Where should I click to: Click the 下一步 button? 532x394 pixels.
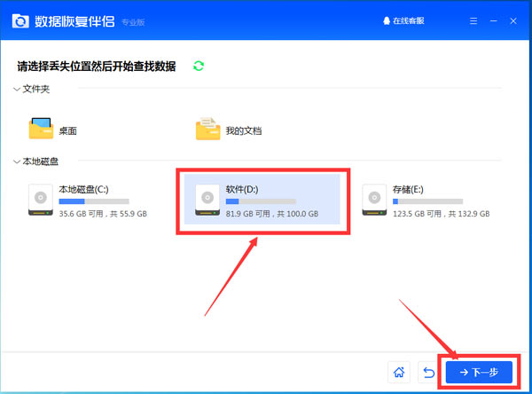point(479,373)
